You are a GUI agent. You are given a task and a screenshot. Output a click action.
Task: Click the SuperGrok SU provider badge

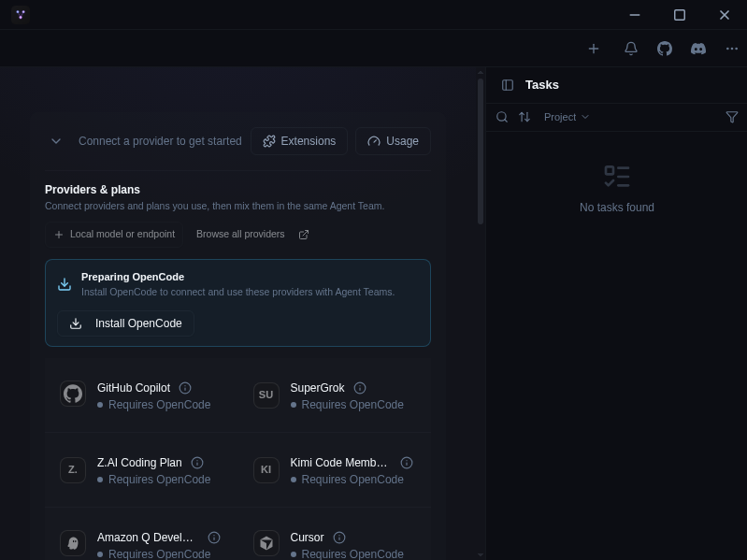266,395
